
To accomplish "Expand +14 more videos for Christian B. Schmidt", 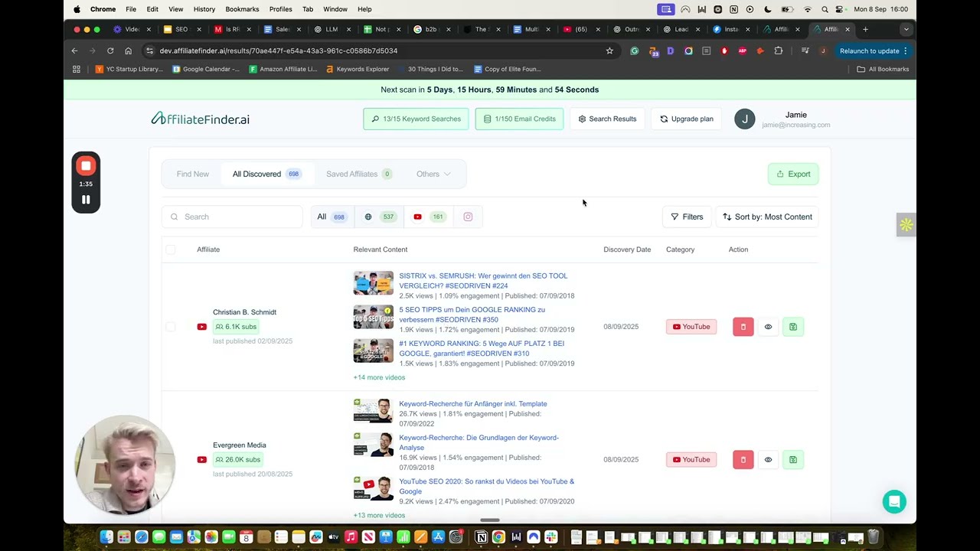I will (379, 377).
